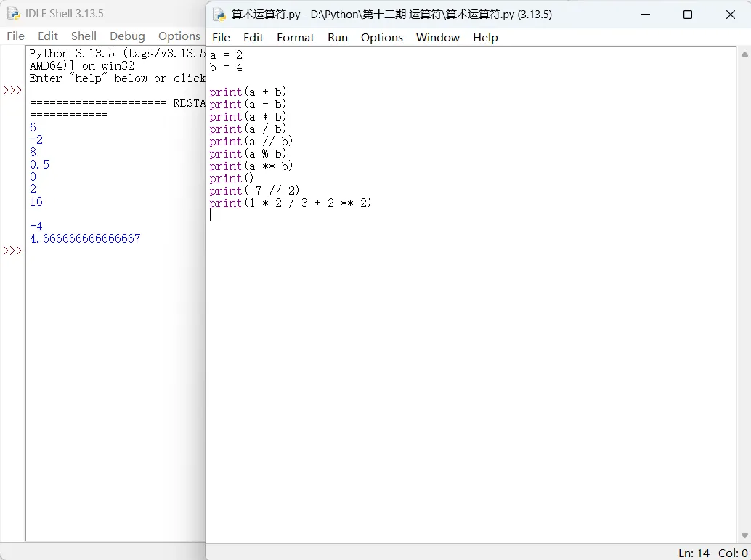Click the line 'print(a / b)'
The width and height of the screenshot is (751, 560).
point(248,129)
